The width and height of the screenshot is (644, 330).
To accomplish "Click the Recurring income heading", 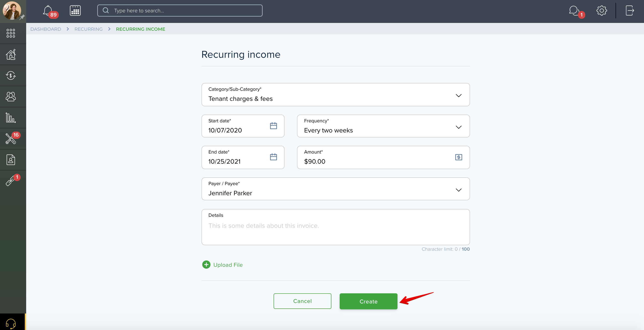I will coord(241,54).
